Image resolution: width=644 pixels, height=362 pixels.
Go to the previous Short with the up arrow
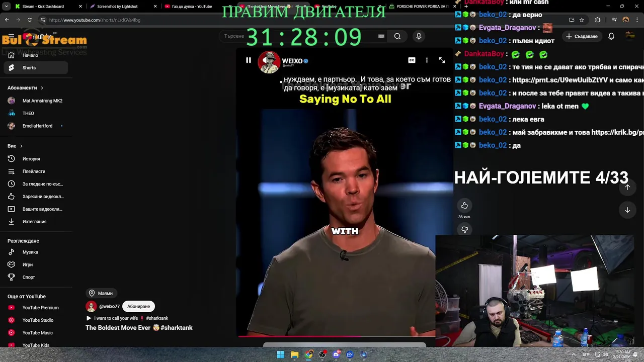pyautogui.click(x=627, y=187)
